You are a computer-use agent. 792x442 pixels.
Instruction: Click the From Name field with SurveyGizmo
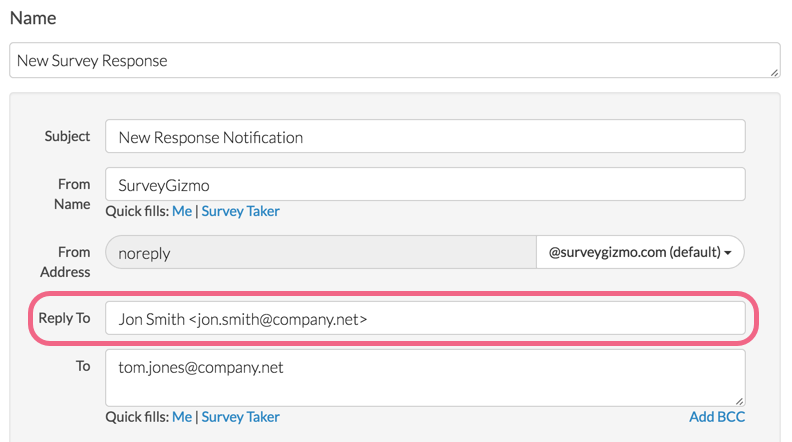pos(425,184)
